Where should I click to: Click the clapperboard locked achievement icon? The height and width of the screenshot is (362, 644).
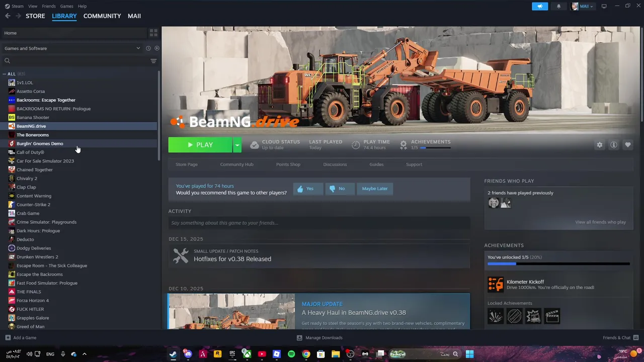552,316
